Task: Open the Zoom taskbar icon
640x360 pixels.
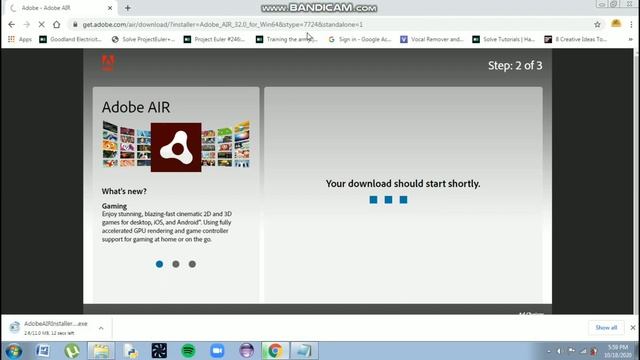Action: pos(217,351)
